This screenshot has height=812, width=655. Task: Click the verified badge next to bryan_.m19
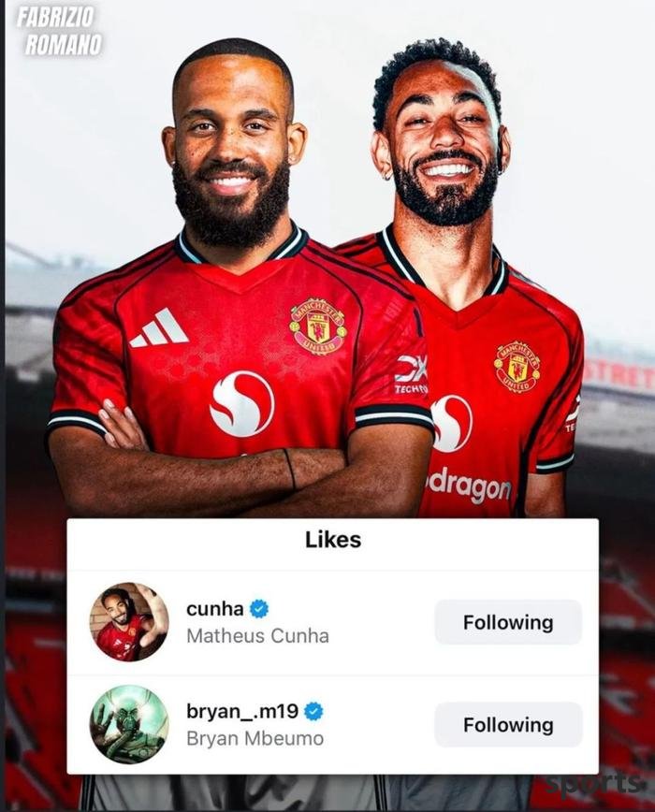coord(313,711)
